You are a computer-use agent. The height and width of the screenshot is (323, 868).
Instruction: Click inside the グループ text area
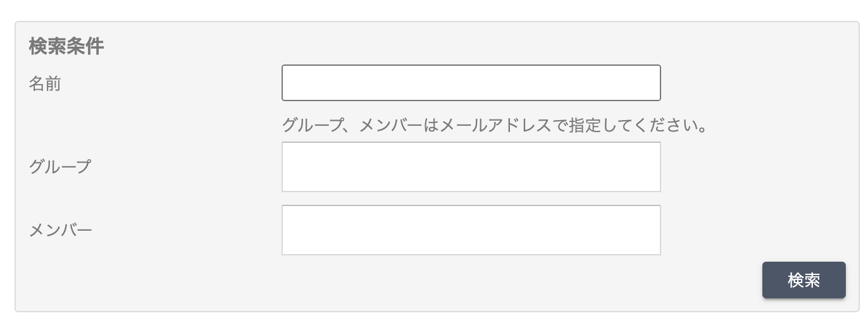click(471, 167)
